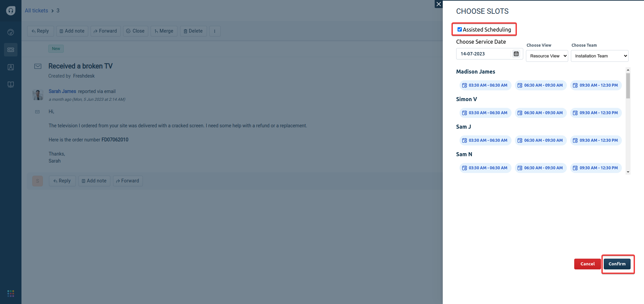Click the envelope icon beside ticket title
The image size is (644, 304).
click(x=38, y=67)
